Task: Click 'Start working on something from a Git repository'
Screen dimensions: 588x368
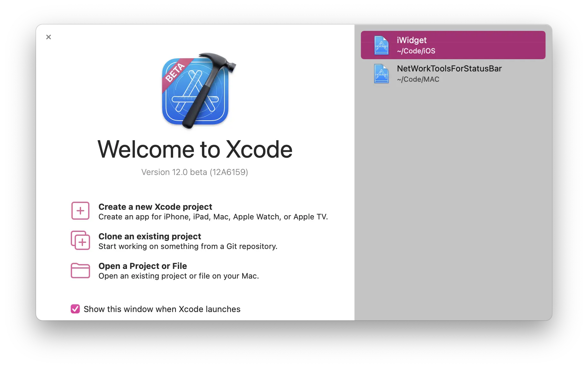Action: [x=188, y=246]
